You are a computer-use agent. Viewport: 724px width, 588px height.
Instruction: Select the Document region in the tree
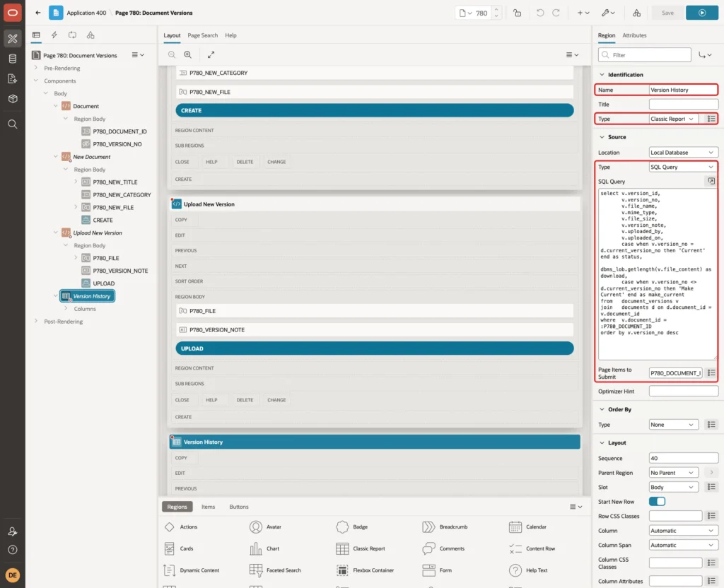point(86,106)
